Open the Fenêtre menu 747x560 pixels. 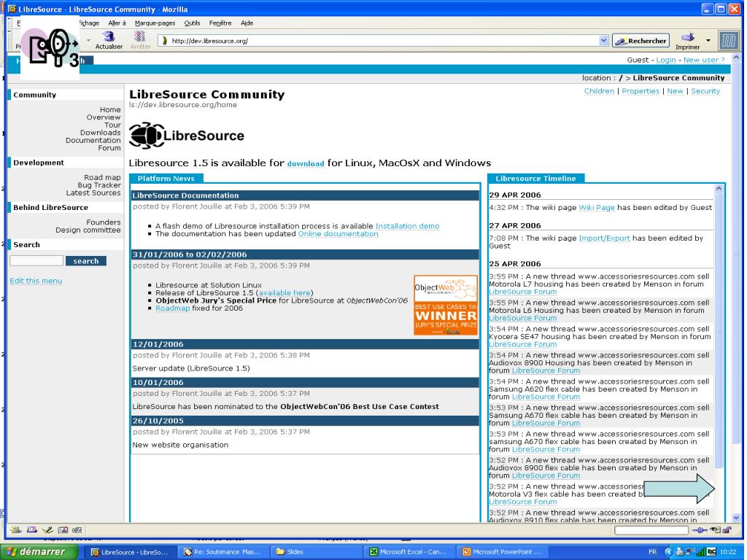[220, 23]
